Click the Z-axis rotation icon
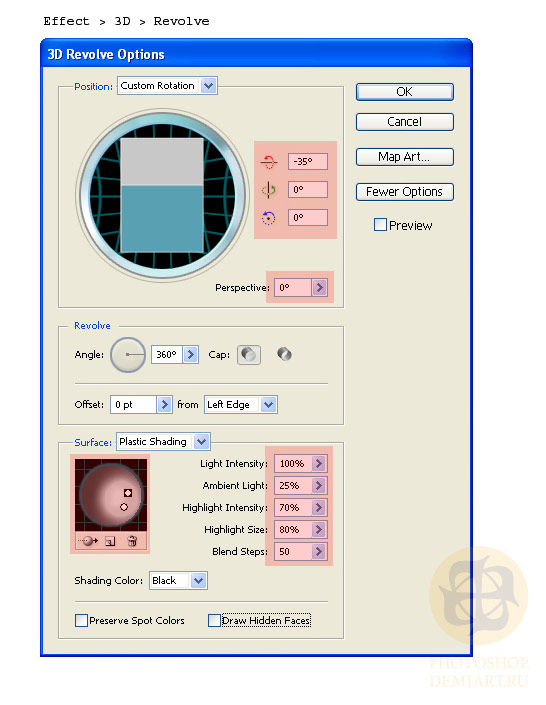Image resolution: width=546 pixels, height=705 pixels. tap(268, 218)
